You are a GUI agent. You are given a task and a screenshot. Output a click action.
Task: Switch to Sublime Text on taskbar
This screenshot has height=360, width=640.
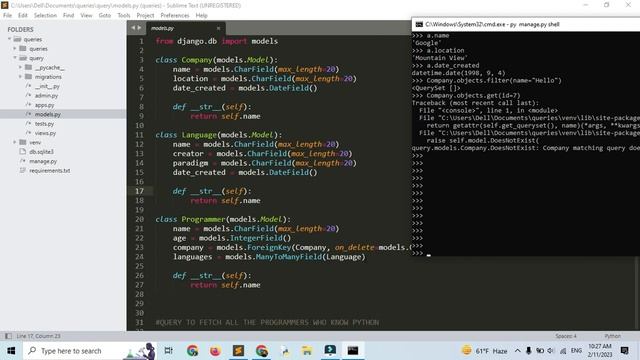click(x=238, y=351)
